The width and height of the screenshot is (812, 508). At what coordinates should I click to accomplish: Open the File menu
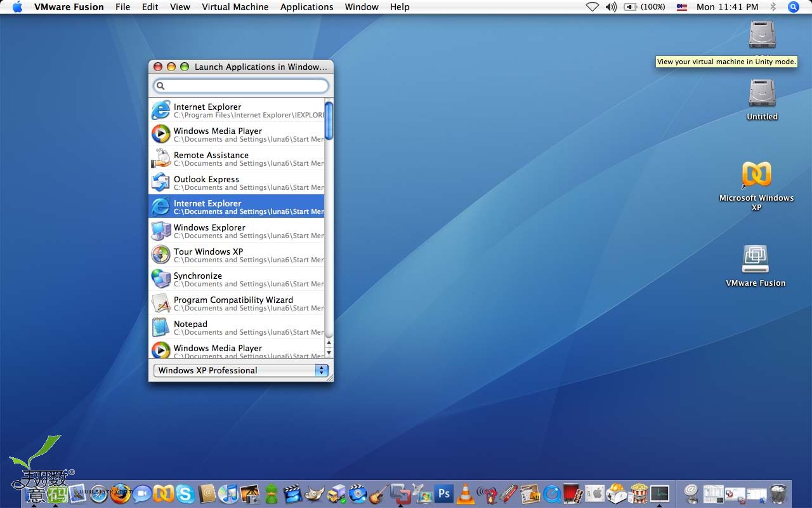point(123,7)
